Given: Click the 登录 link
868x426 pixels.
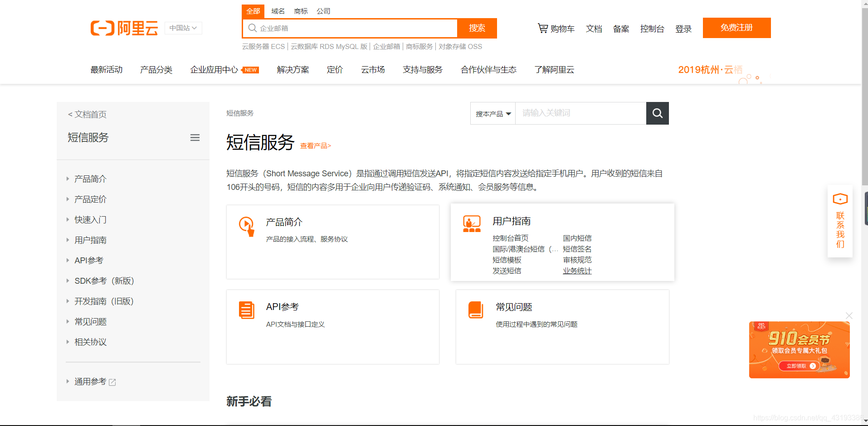Looking at the screenshot, I should pos(683,29).
